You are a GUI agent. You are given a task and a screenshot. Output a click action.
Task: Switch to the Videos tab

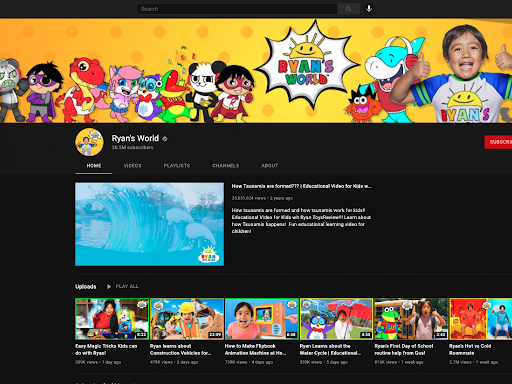click(x=132, y=166)
